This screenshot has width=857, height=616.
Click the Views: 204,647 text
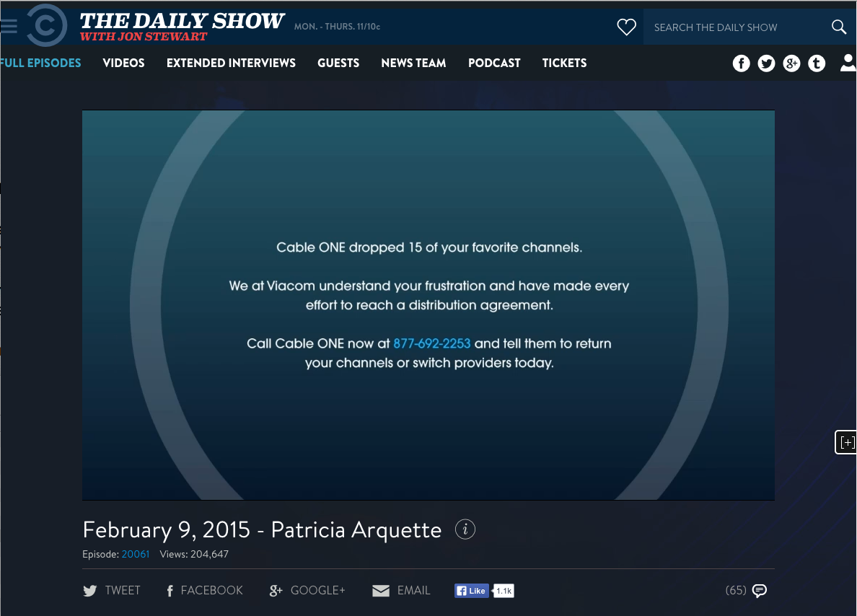point(194,554)
